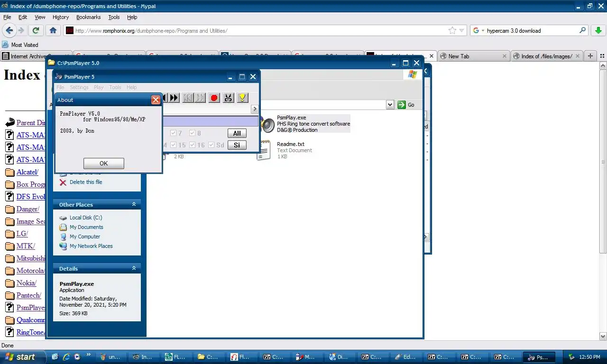
Task: Open the LG/ folder link
Action: [x=22, y=234]
